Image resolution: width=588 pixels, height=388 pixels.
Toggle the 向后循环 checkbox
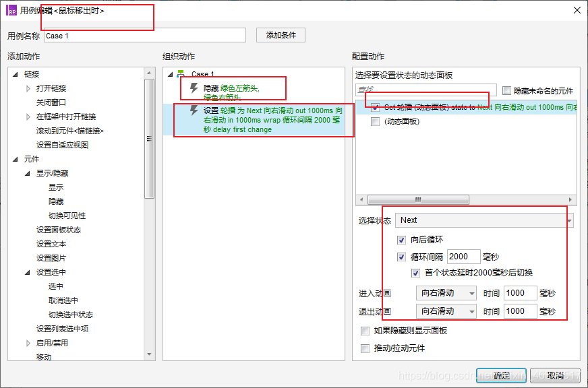(401, 240)
